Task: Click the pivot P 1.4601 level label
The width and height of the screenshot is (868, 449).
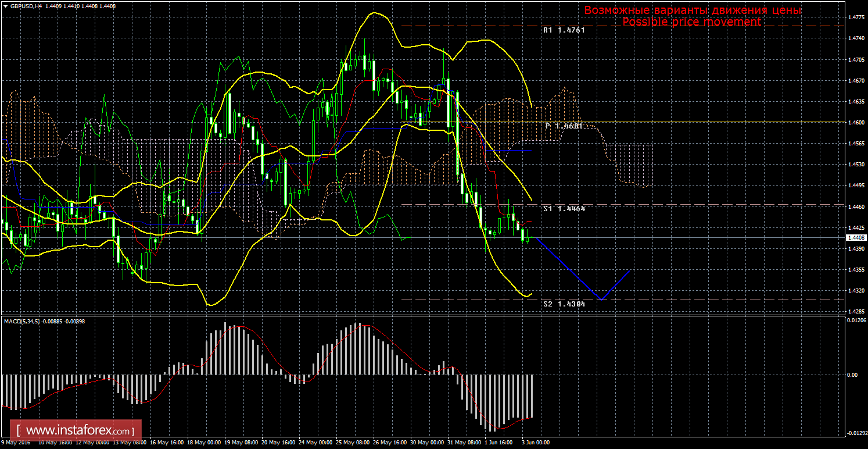Action: tap(563, 126)
